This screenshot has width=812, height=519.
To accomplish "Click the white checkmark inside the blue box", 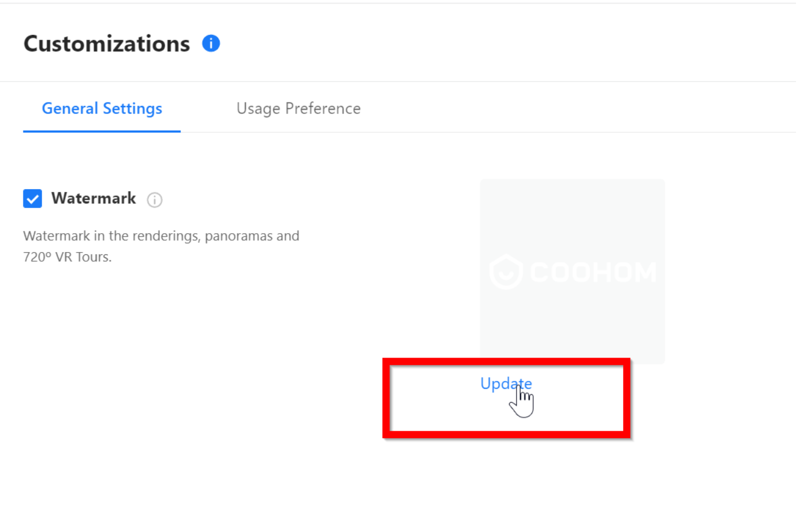I will pyautogui.click(x=33, y=199).
